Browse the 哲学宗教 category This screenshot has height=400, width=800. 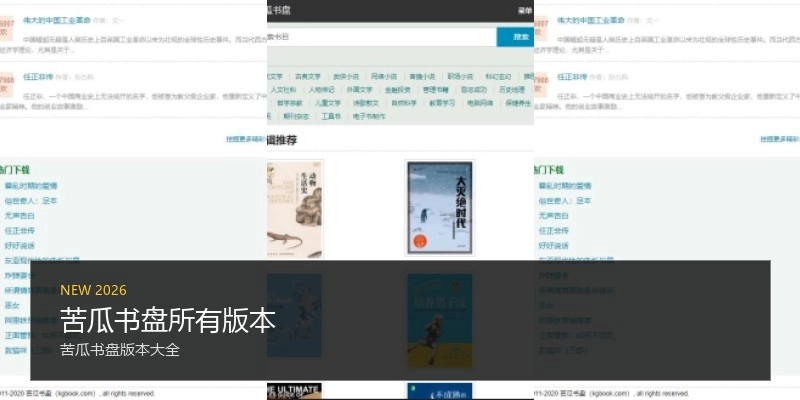(x=290, y=103)
